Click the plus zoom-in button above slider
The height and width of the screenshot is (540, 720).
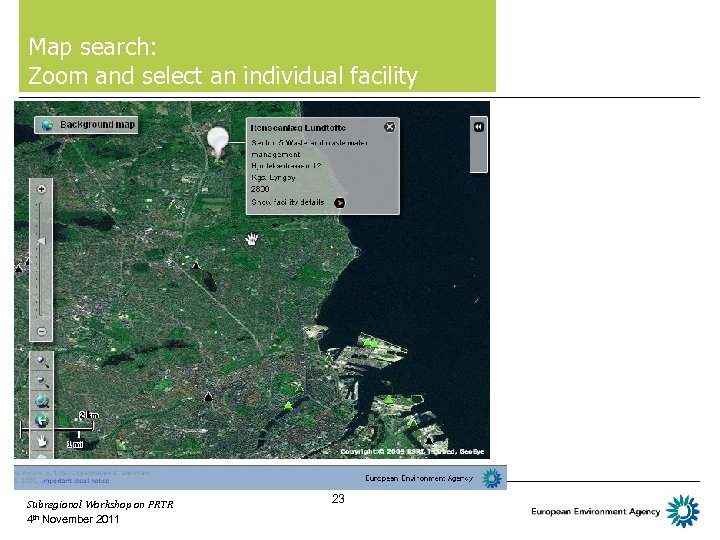point(41,189)
